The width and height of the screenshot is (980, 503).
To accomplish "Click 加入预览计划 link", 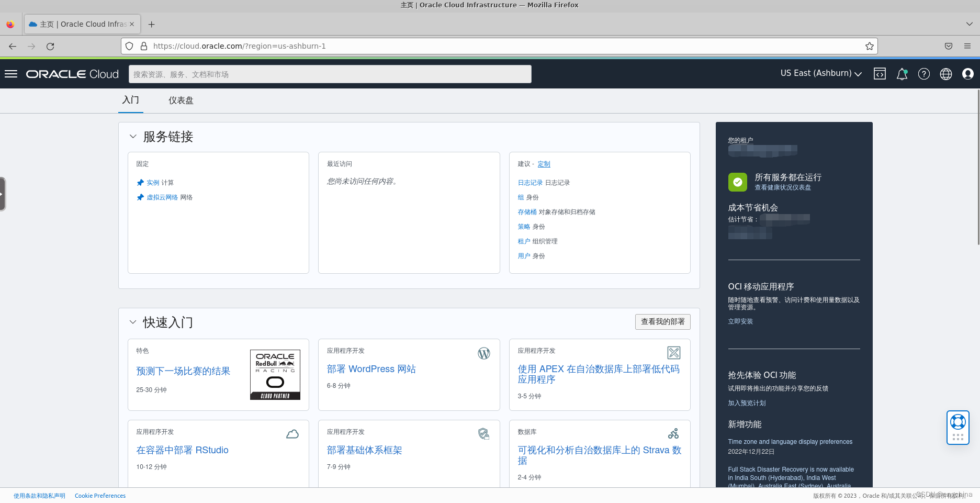I will coord(747,403).
